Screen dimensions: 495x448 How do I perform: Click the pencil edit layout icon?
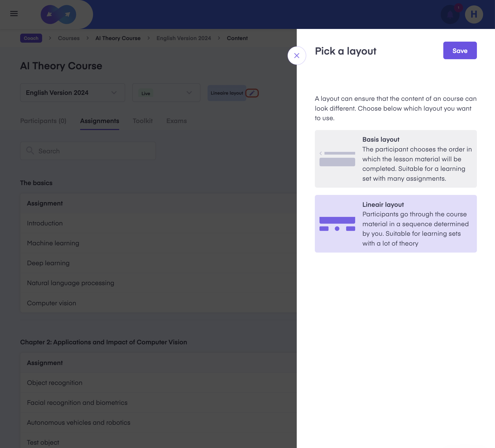pos(252,93)
